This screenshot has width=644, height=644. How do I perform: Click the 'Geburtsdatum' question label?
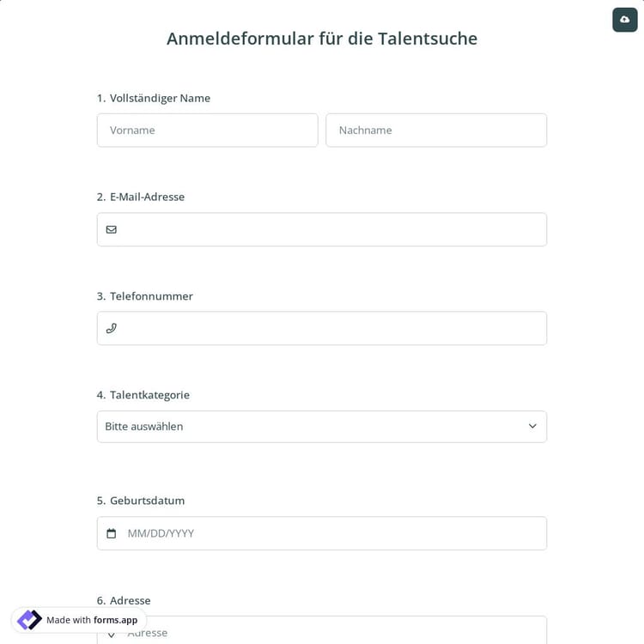coord(147,501)
